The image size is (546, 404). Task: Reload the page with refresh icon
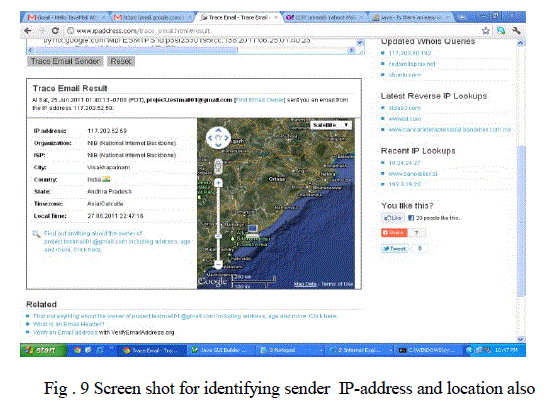[55, 31]
